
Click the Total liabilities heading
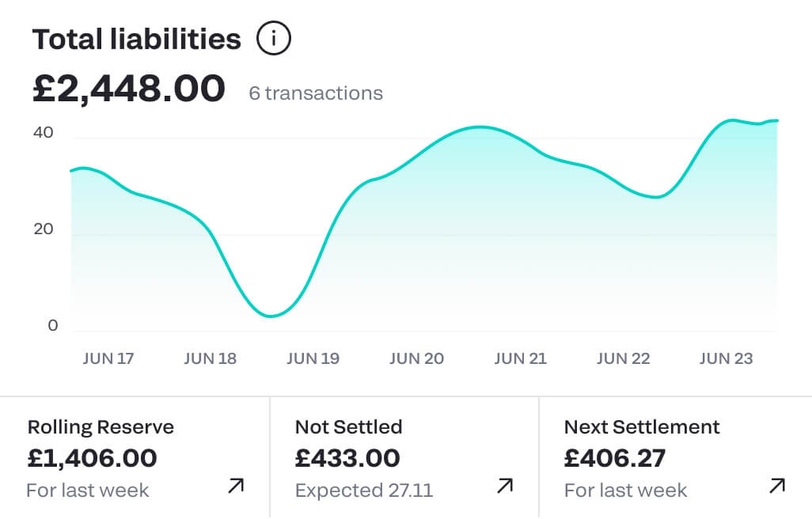point(136,39)
